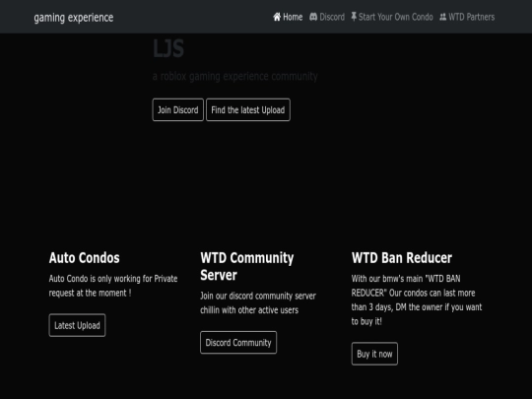Open the WTD Partners nav link
The height and width of the screenshot is (399, 532).
(x=467, y=17)
